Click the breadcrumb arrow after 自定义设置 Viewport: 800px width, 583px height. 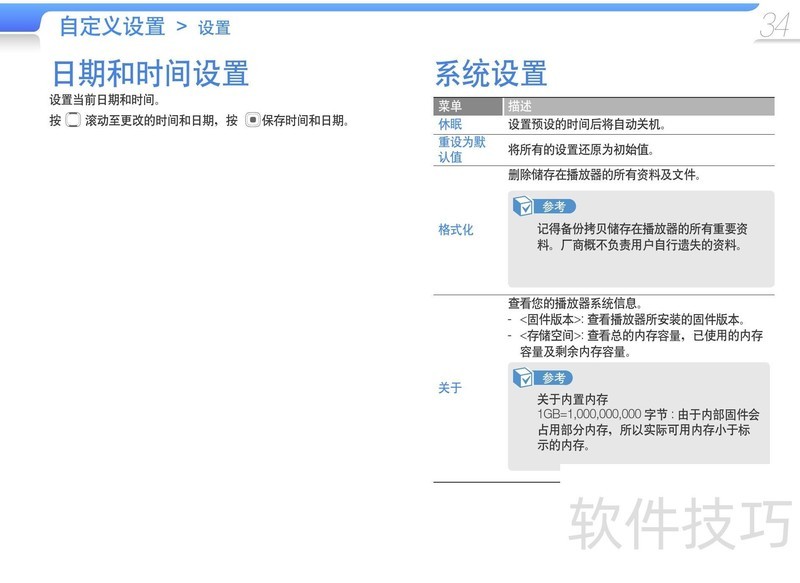181,26
